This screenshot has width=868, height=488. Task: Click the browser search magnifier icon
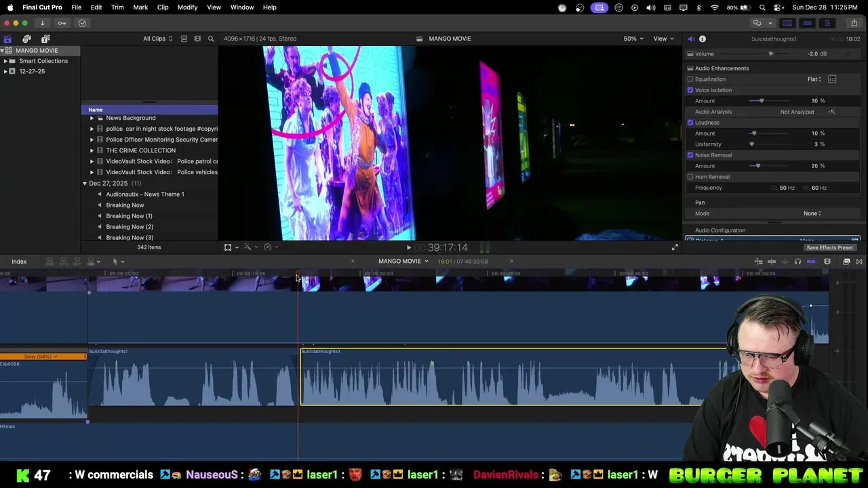[x=211, y=39]
